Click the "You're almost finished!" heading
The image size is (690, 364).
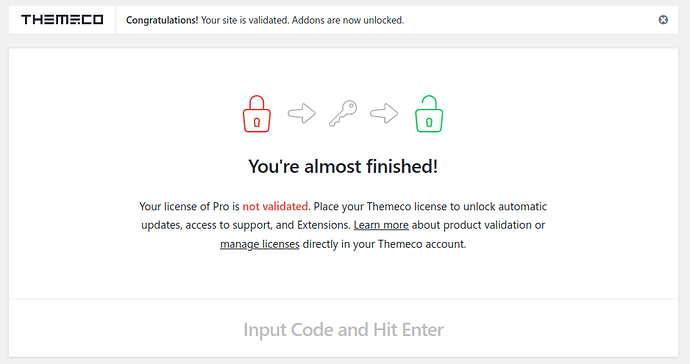[x=343, y=166]
